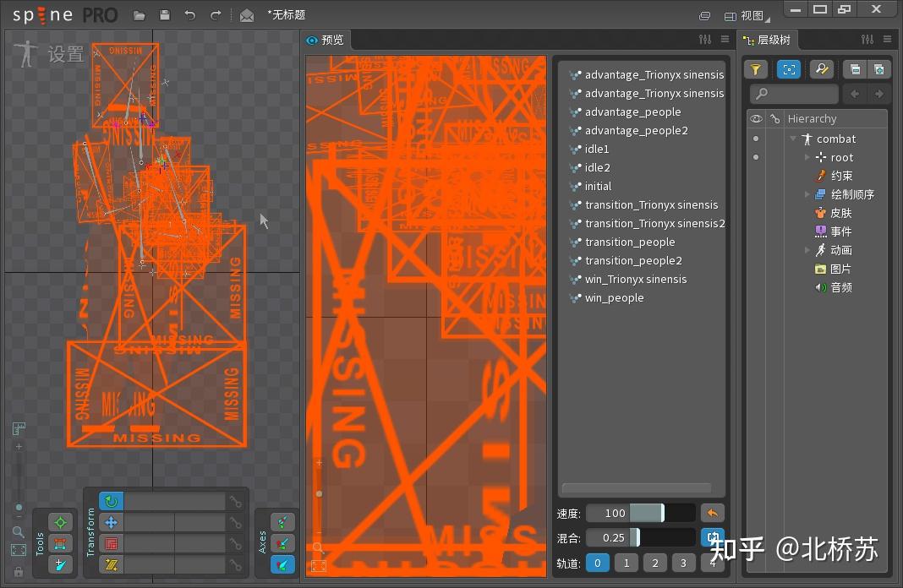Toggle visibility dot next to the combat skeleton
Image resolution: width=903 pixels, height=588 pixels.
point(755,139)
